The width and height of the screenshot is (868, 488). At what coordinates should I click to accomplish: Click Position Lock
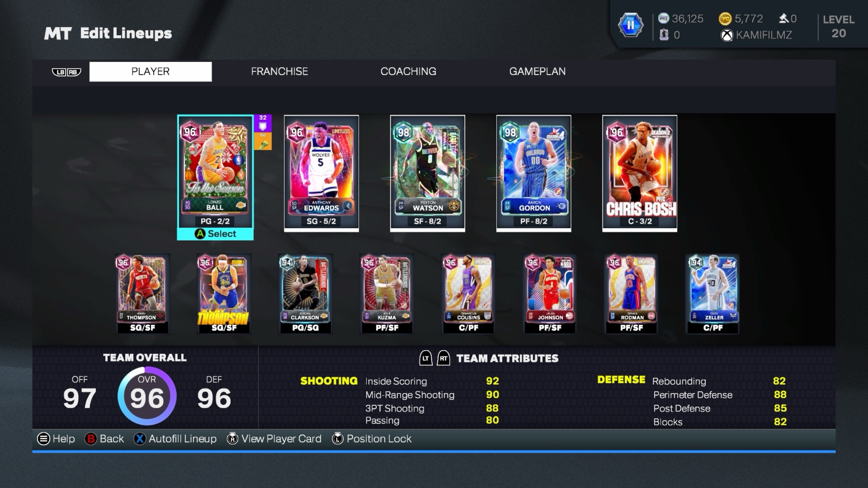[x=372, y=439]
